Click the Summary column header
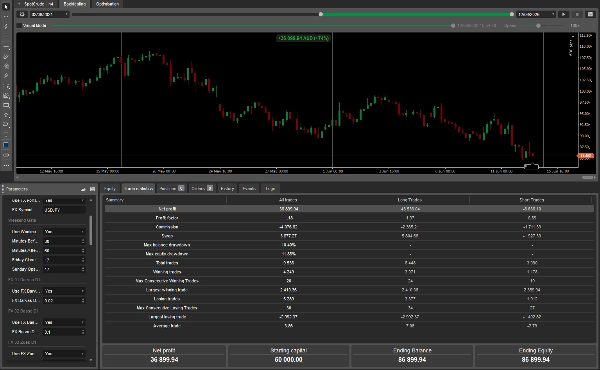Screen dimensions: 600x370 point(165,200)
